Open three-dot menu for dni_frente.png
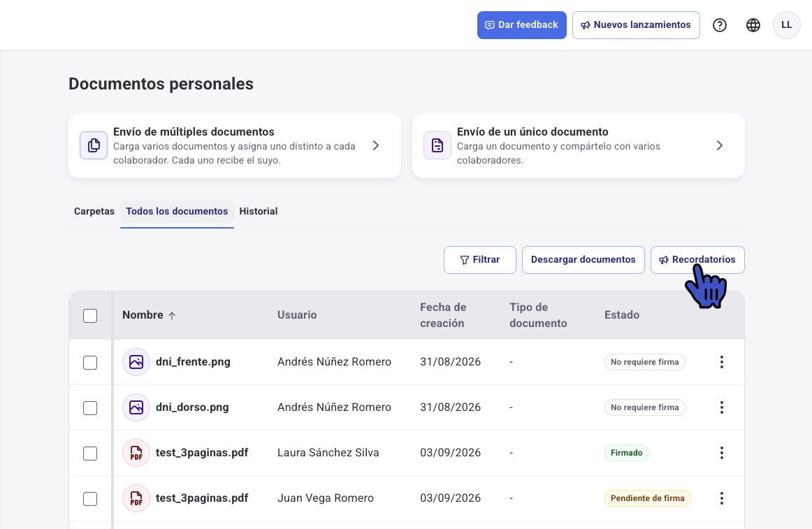812x529 pixels. (721, 362)
